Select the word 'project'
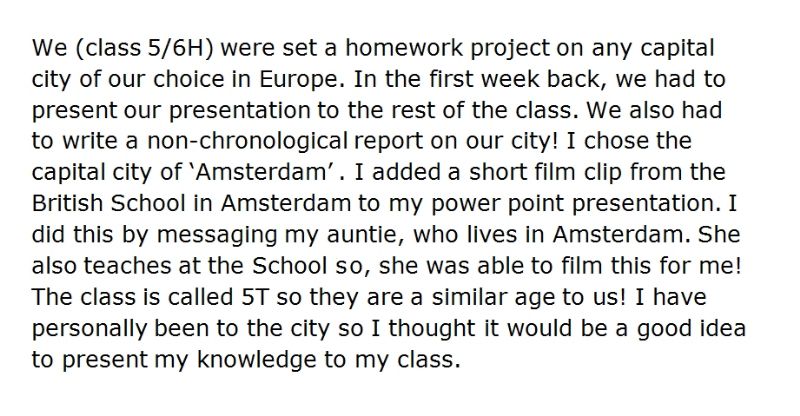 (510, 50)
